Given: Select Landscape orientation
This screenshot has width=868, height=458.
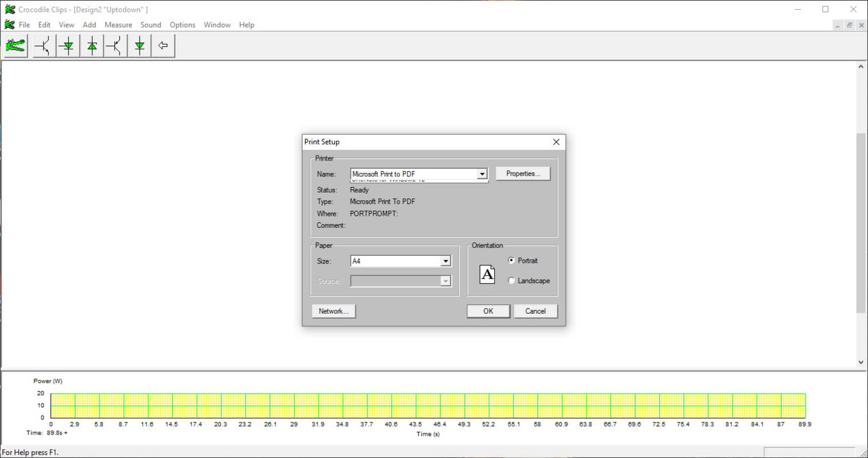Looking at the screenshot, I should pyautogui.click(x=512, y=281).
